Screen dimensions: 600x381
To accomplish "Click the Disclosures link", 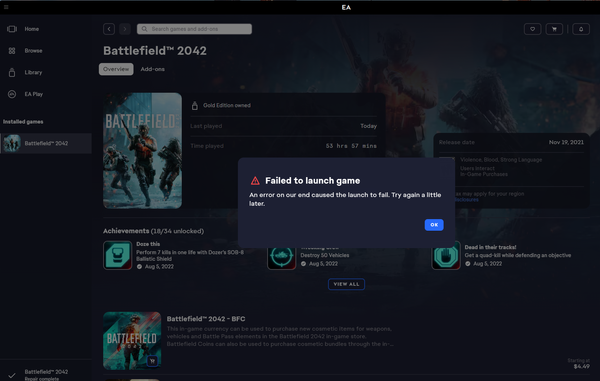I will [x=466, y=200].
